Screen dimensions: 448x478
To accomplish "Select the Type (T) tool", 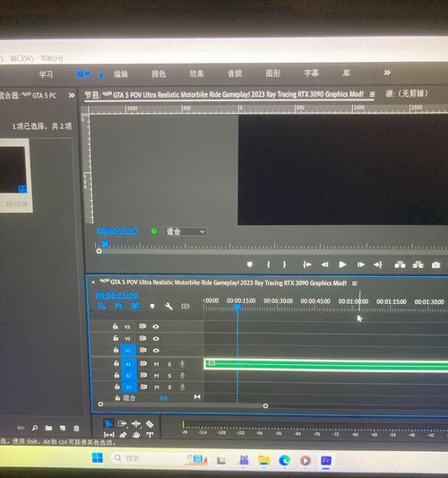I will pyautogui.click(x=150, y=435).
